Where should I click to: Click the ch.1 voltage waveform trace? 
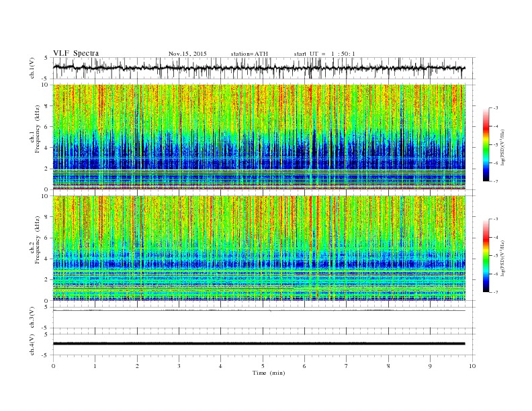(259, 68)
